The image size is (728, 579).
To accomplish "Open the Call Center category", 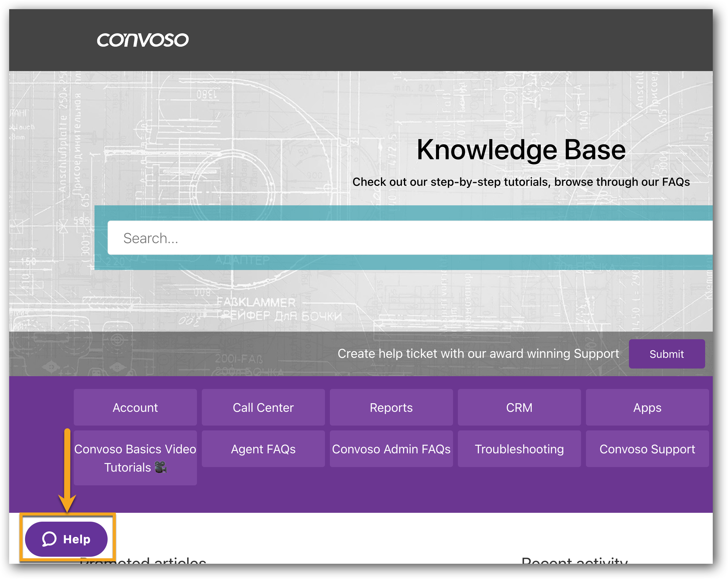I will 263,407.
